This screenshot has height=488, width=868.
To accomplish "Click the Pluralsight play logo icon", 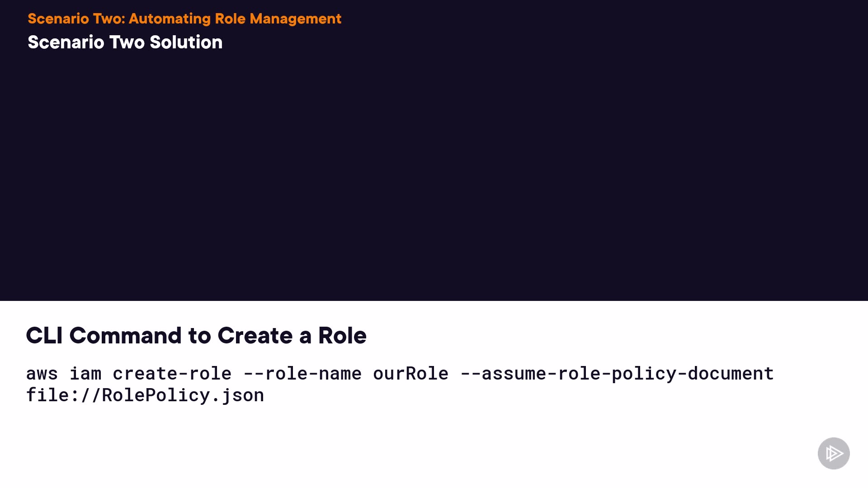I will pyautogui.click(x=834, y=453).
